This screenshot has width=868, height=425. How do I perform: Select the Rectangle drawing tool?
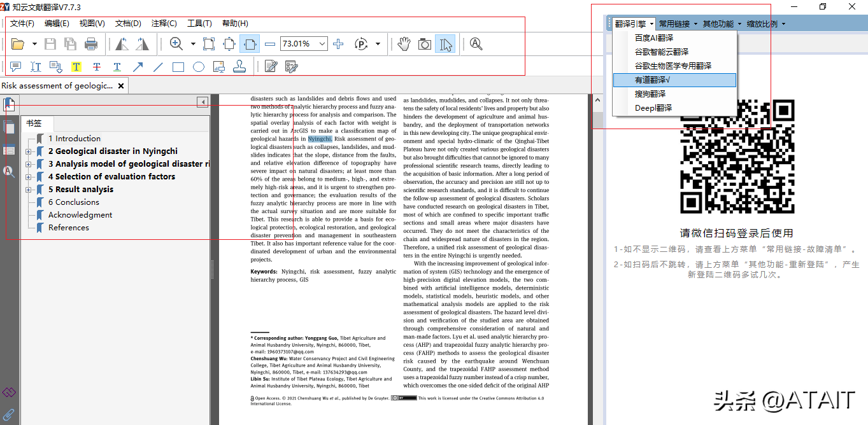178,66
